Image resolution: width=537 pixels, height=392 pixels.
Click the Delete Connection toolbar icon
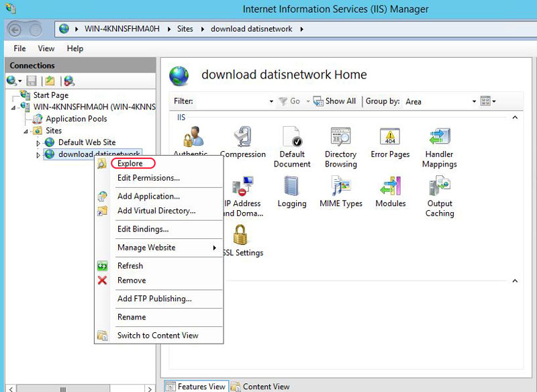69,81
